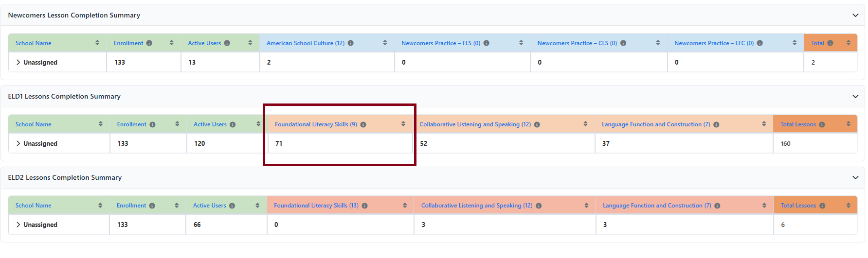Sort ELD2 table by Active Users arrows
Screen dimensions: 868x258
257,206
